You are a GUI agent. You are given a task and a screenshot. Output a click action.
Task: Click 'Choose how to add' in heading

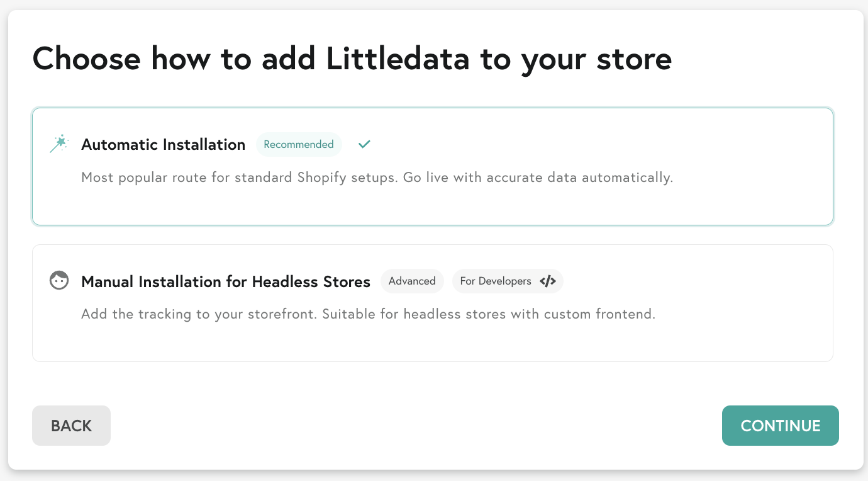tap(175, 59)
